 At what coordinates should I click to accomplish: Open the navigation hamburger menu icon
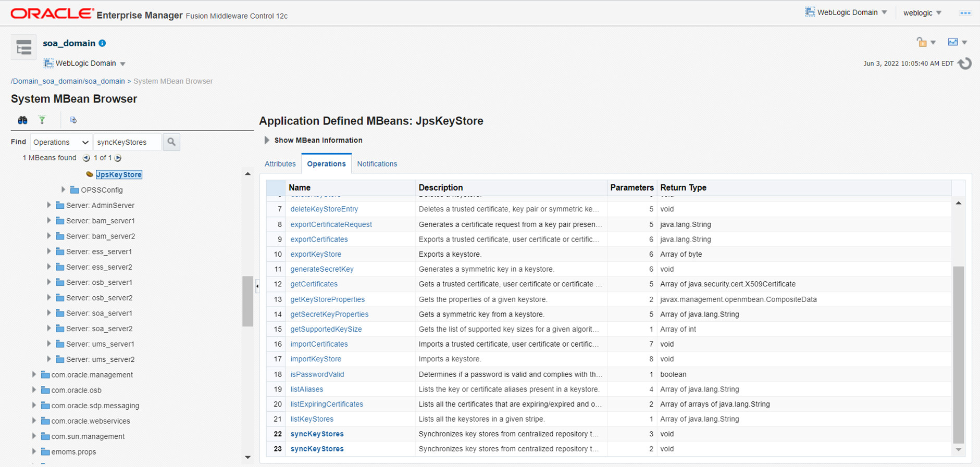23,48
